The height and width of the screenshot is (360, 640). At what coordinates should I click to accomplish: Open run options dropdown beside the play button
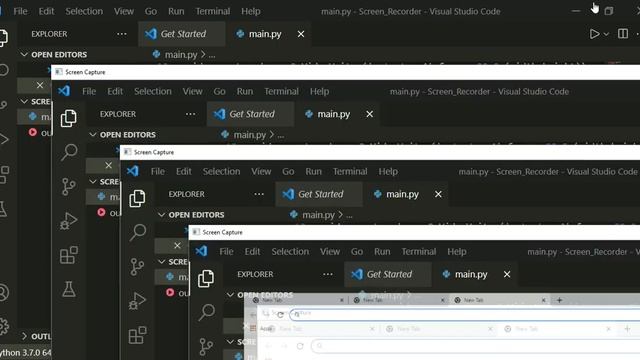(606, 34)
